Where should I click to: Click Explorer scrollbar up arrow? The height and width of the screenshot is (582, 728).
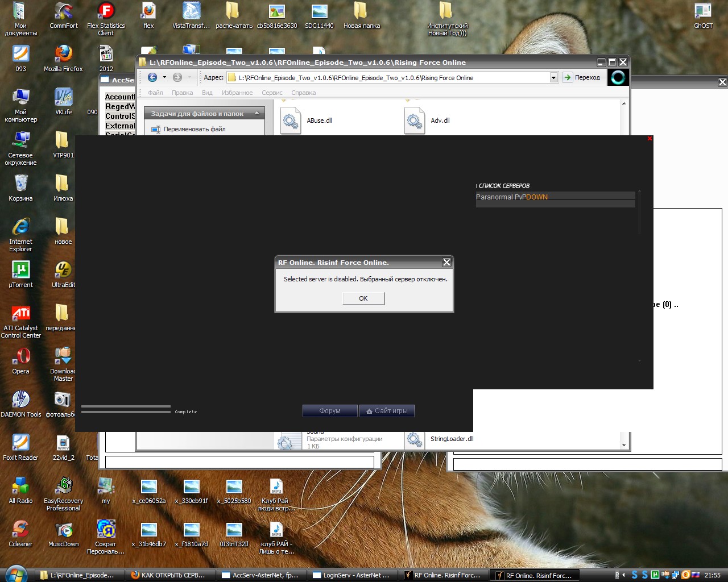tap(624, 103)
